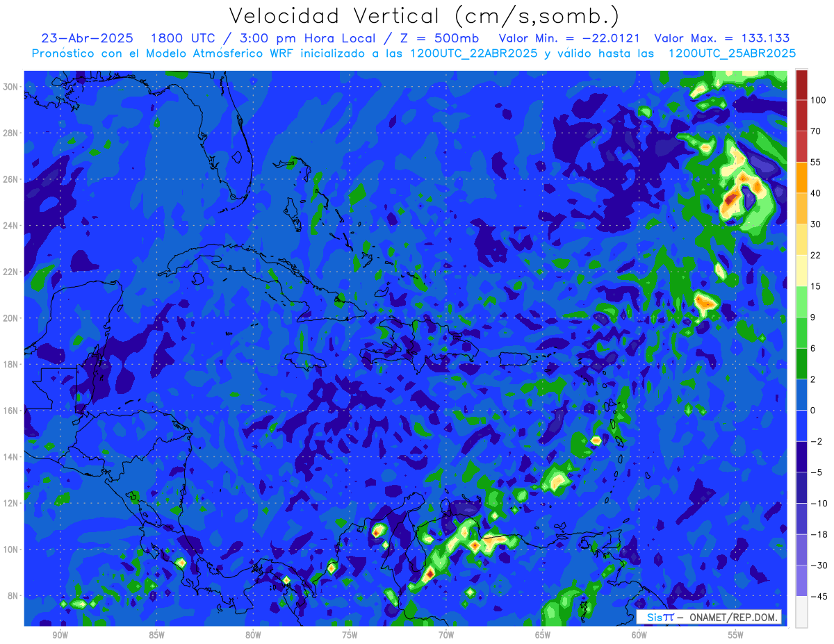The height and width of the screenshot is (644, 834).
Task: Click the date text '23-Abr-2025'
Action: (88, 38)
